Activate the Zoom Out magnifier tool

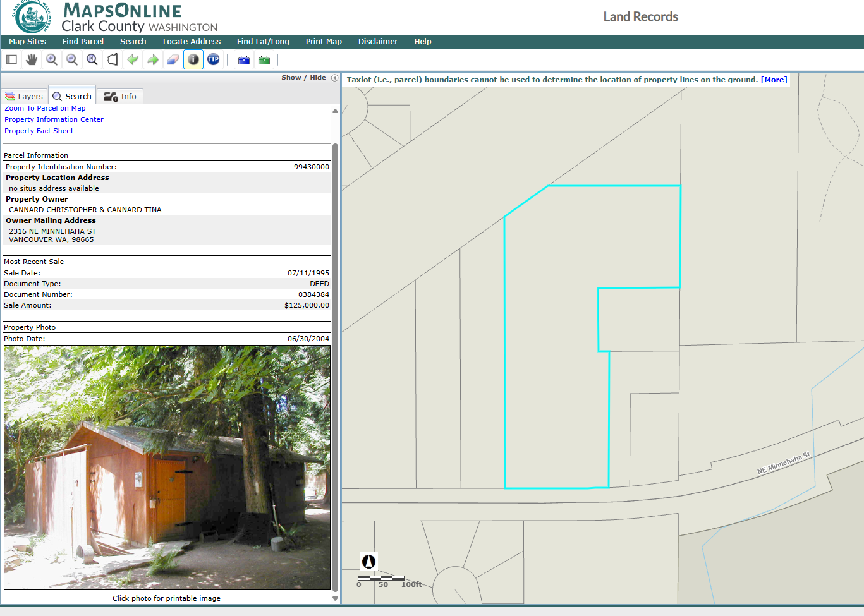[72, 59]
